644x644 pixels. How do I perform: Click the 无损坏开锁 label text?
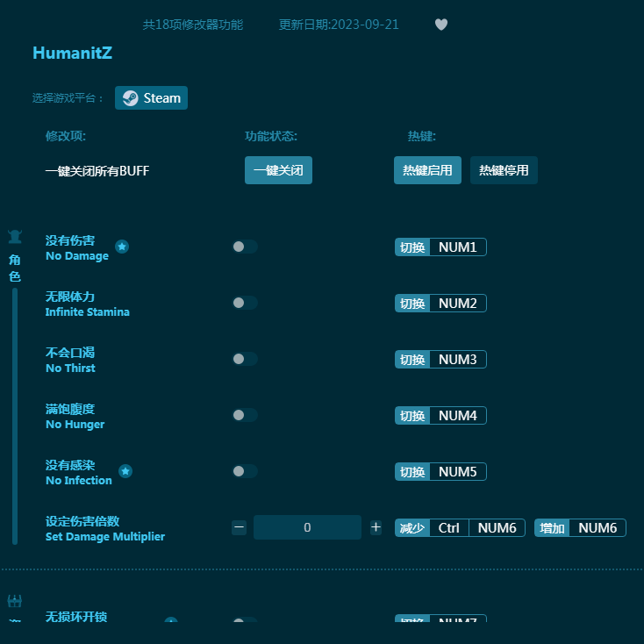tap(76, 616)
